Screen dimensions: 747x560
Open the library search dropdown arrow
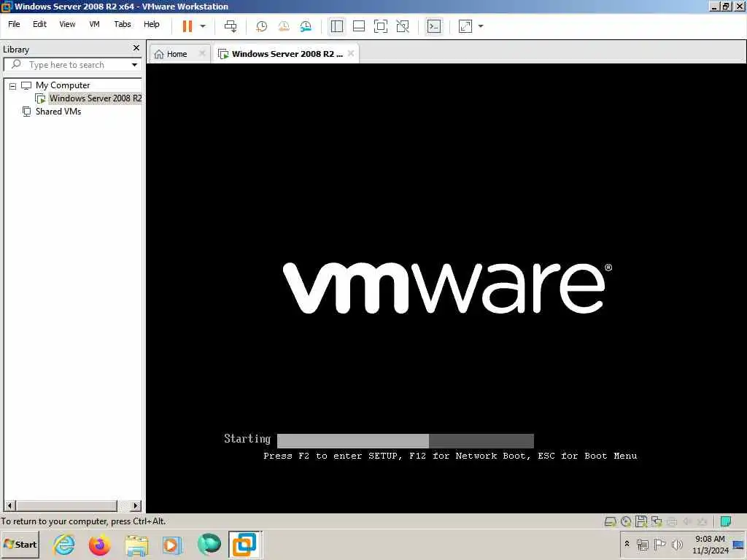134,65
